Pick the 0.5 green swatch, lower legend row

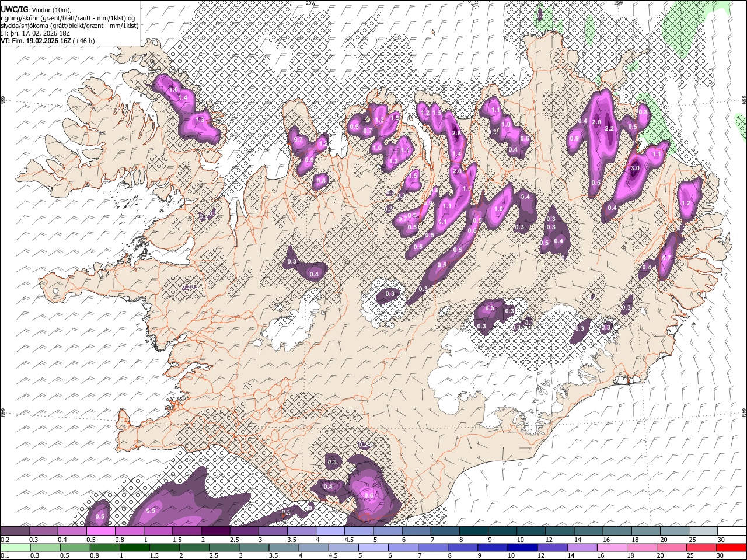coord(75,547)
